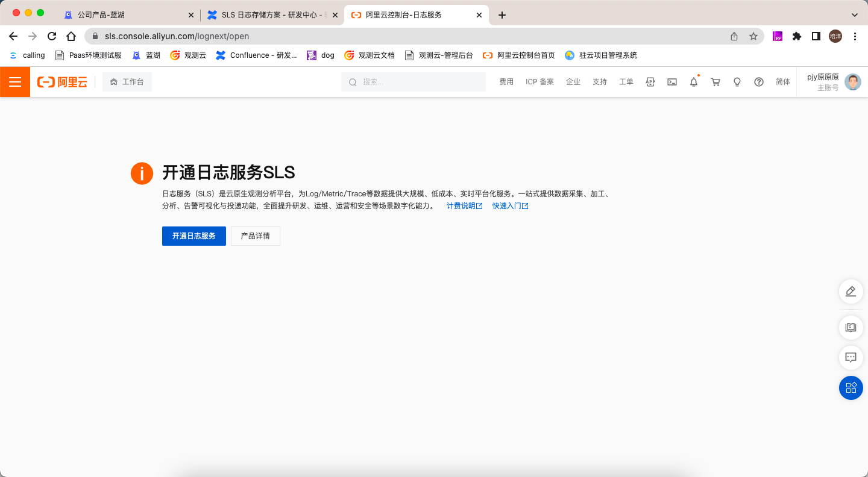868x477 pixels.
Task: Expand the tab search chevron
Action: tap(854, 15)
